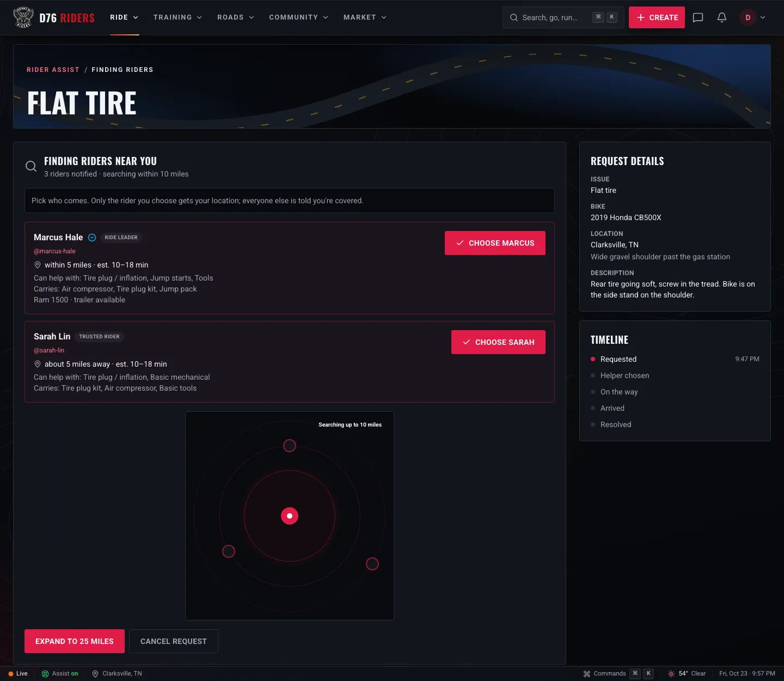784x681 pixels.
Task: Expand the account menu chevron
Action: click(763, 17)
